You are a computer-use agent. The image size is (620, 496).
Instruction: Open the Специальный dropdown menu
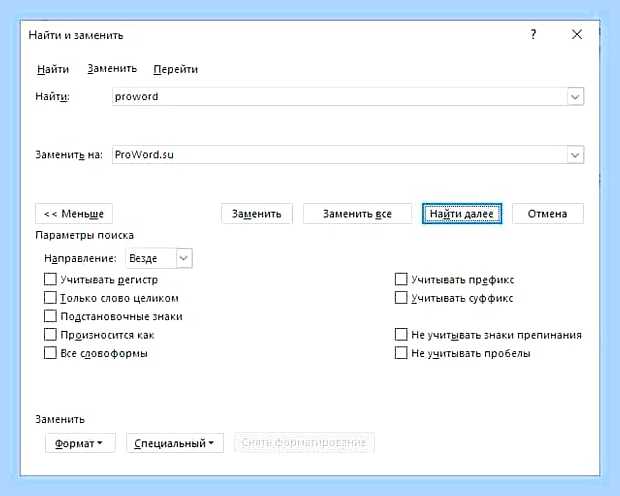pos(175,443)
